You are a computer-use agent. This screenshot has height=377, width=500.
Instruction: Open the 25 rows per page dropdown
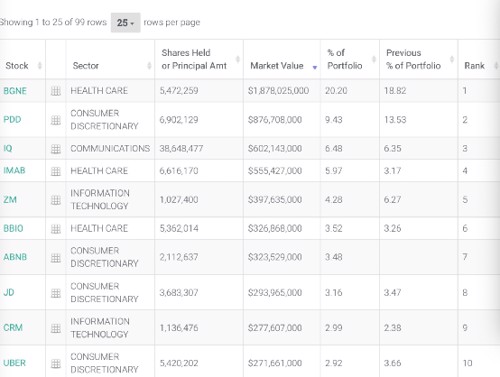(125, 23)
